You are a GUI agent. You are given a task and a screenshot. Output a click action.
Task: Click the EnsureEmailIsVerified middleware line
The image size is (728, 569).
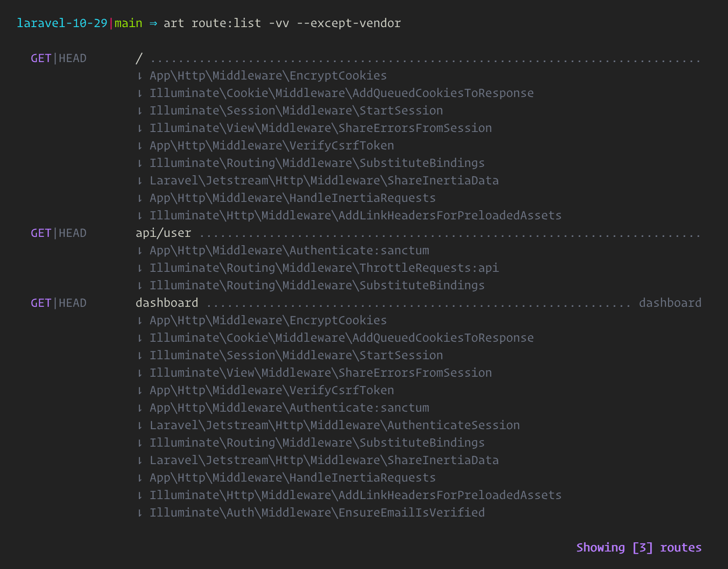[x=317, y=513]
